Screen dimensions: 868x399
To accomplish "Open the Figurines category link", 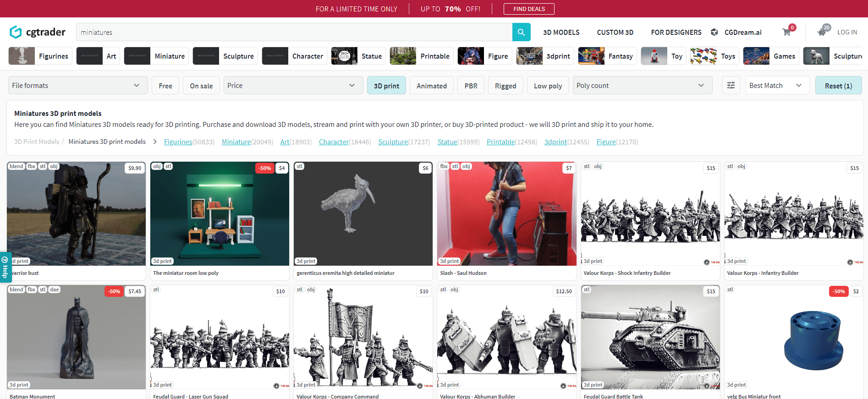I will (178, 142).
